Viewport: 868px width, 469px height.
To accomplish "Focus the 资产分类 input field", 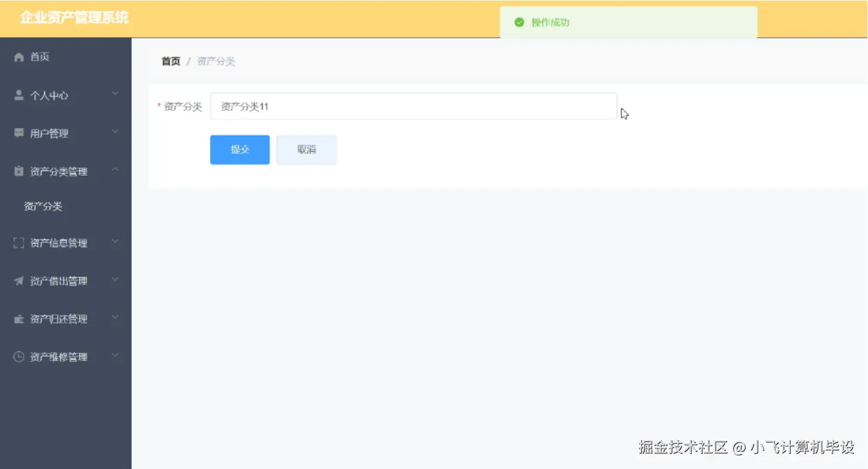I will 414,106.
